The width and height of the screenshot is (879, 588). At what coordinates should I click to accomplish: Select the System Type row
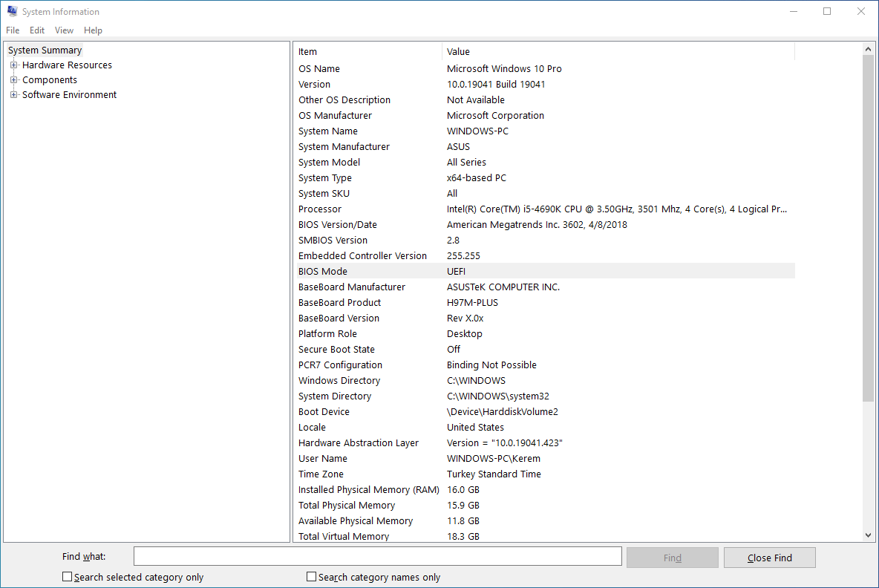(546, 177)
